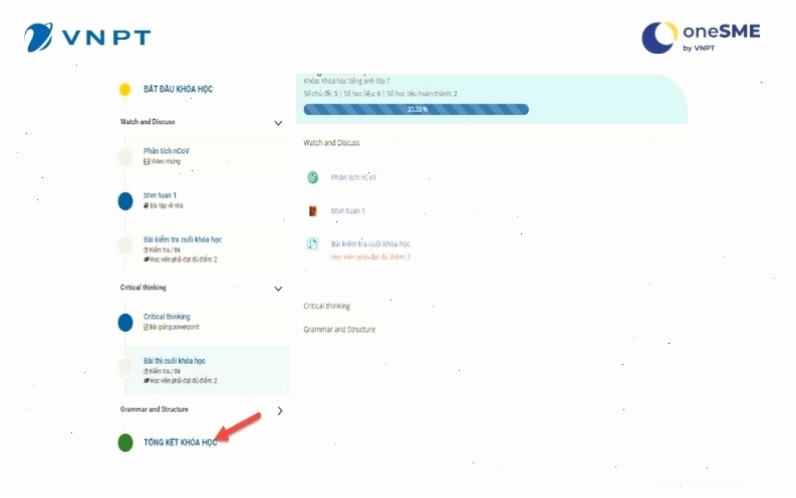This screenshot has width=796, height=498.
Task: Click 'Video rỗng' label under Phân tích nCoV
Action: point(162,161)
